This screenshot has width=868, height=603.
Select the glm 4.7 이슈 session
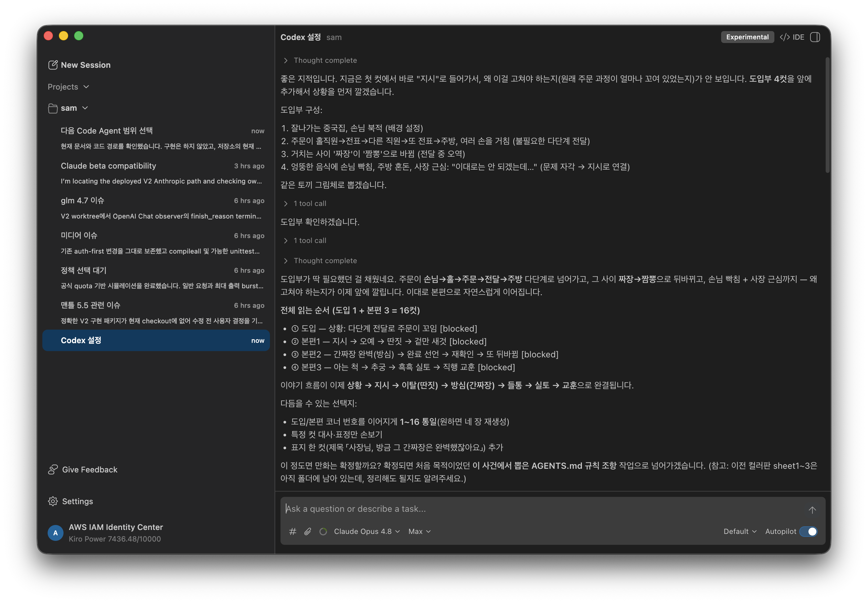(162, 208)
